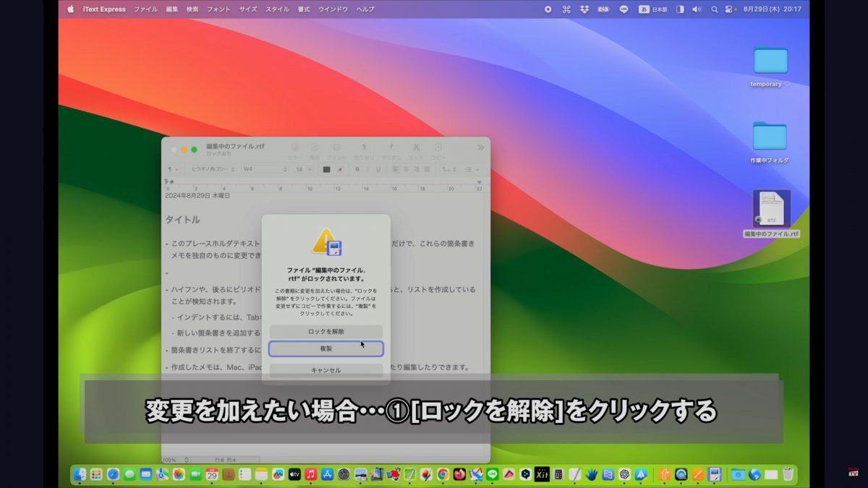The image size is (868, 488).
Task: Open the 100% zoom dropdown in status bar
Action: pyautogui.click(x=176, y=460)
